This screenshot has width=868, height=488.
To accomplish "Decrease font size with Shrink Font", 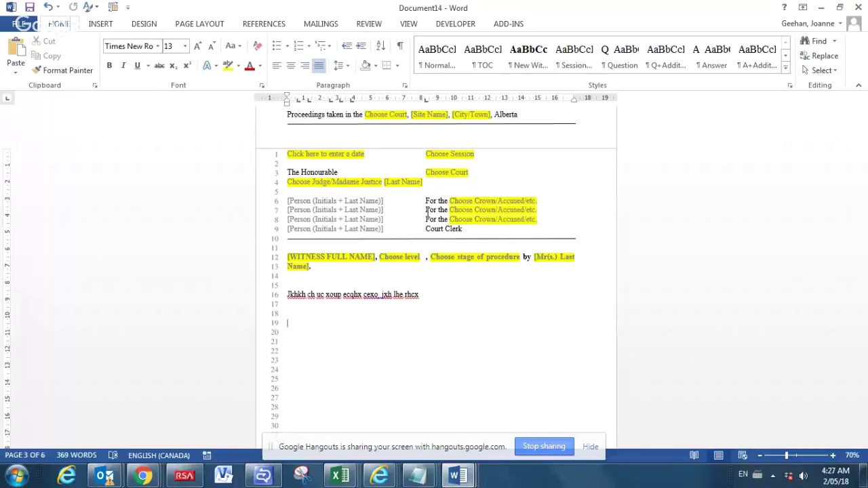I will 212,46.
